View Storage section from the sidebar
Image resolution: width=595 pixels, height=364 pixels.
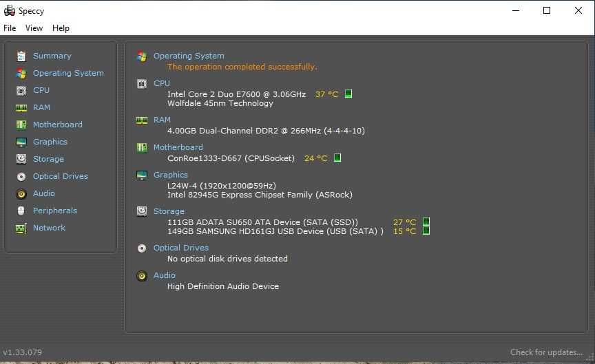(48, 159)
